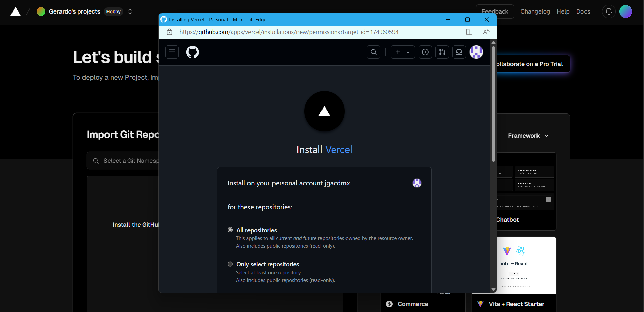Click the Hobby plan badge
This screenshot has height=312, width=644.
[113, 11]
